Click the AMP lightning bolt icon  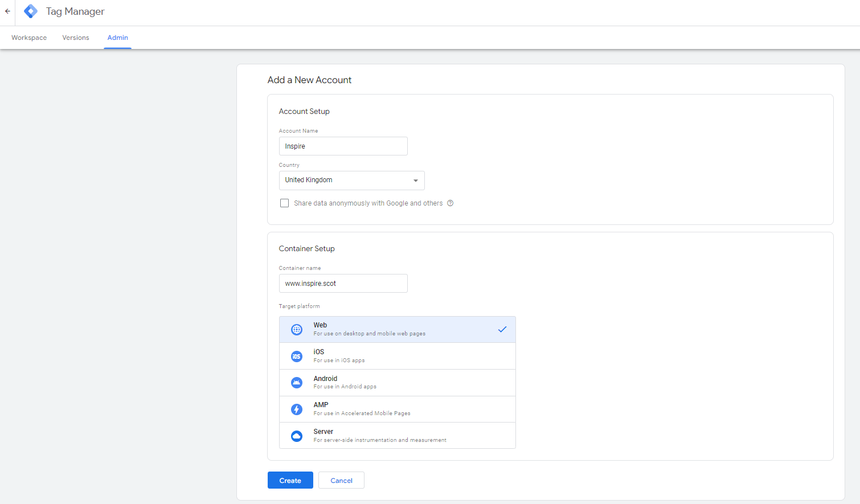click(297, 409)
